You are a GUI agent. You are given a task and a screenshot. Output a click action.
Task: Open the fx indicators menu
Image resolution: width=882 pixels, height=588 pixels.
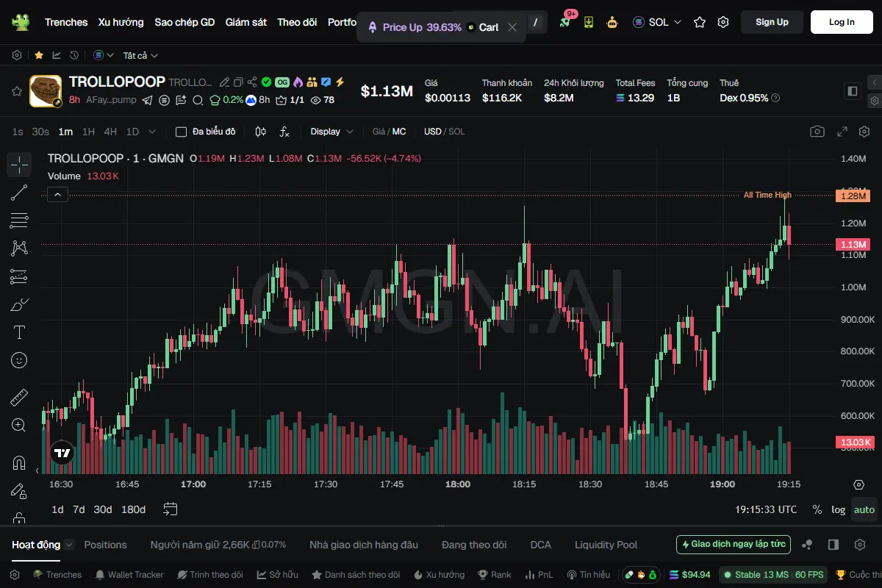click(x=284, y=132)
